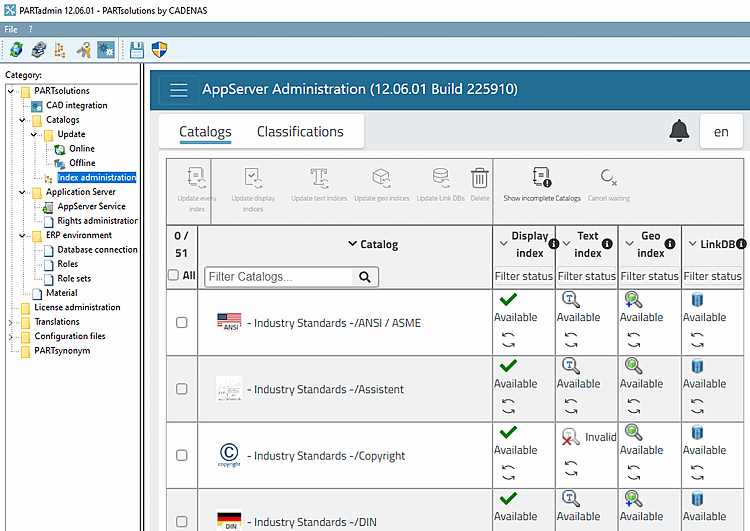This screenshot has height=531, width=750.
Task: Click Update every index icon
Action: click(x=197, y=178)
